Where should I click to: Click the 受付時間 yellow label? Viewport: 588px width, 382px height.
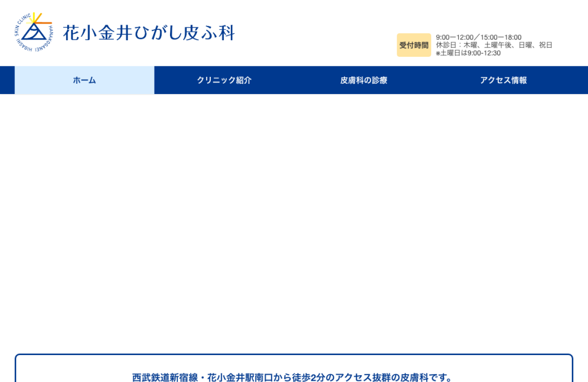[x=414, y=45]
